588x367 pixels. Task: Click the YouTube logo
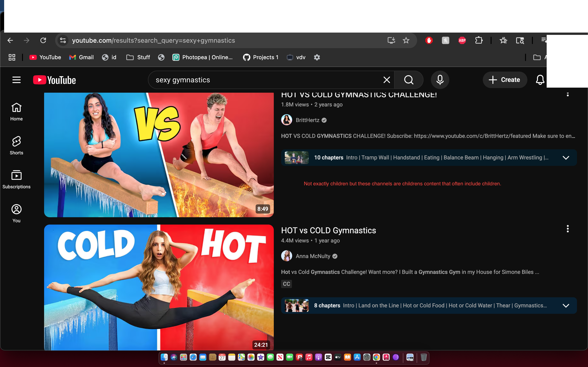coord(54,80)
